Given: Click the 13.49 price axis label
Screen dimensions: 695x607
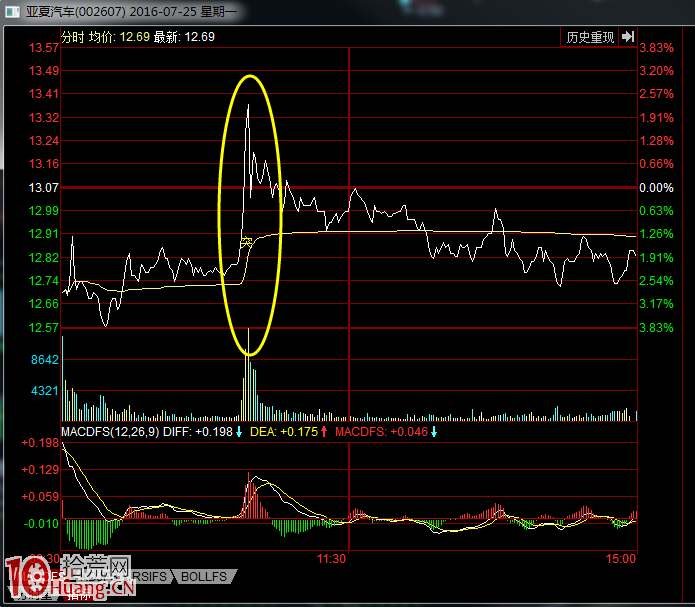Looking at the screenshot, I should pyautogui.click(x=43, y=71).
